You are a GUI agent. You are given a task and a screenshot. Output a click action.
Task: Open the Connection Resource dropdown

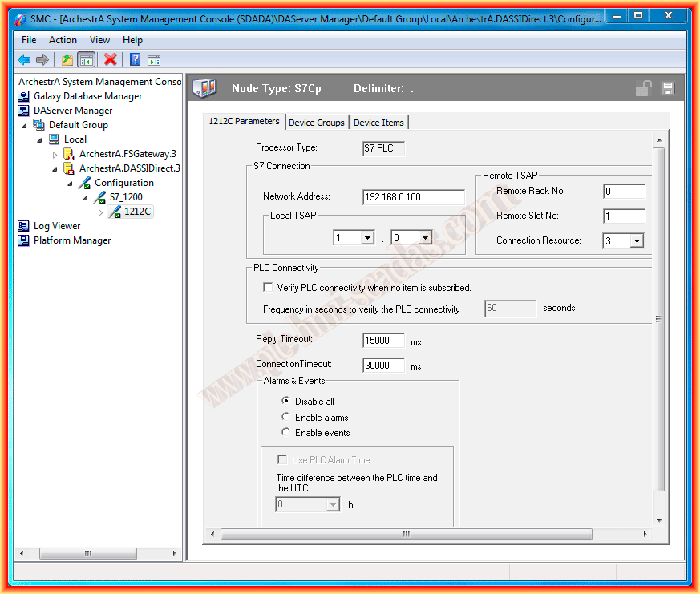636,240
